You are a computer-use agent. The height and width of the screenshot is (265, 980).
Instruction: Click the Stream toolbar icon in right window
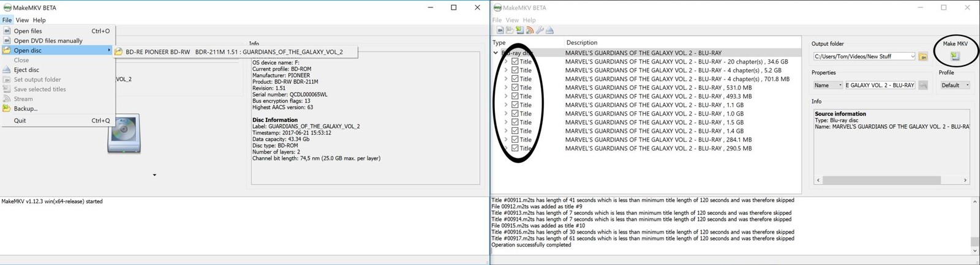(530, 30)
